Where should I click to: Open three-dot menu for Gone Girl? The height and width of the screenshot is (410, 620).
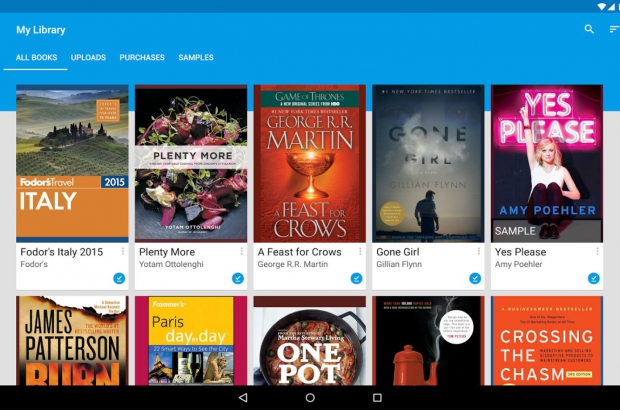pos(479,252)
